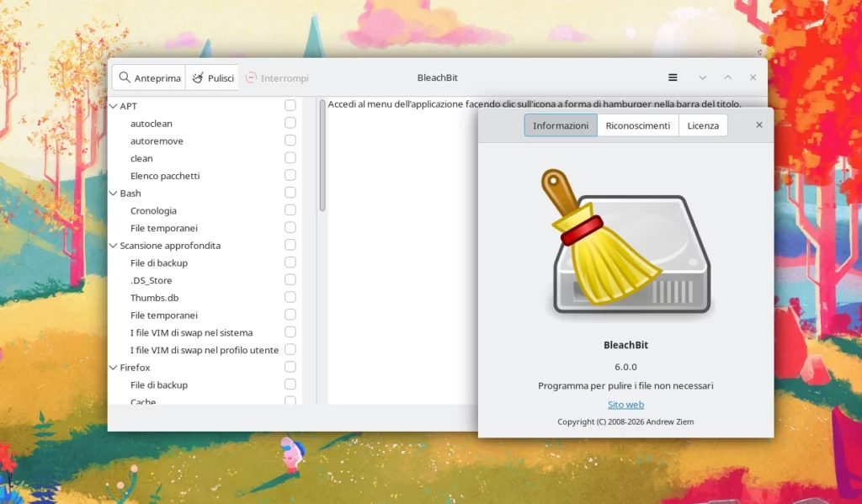Close the About dialog with X

[758, 125]
